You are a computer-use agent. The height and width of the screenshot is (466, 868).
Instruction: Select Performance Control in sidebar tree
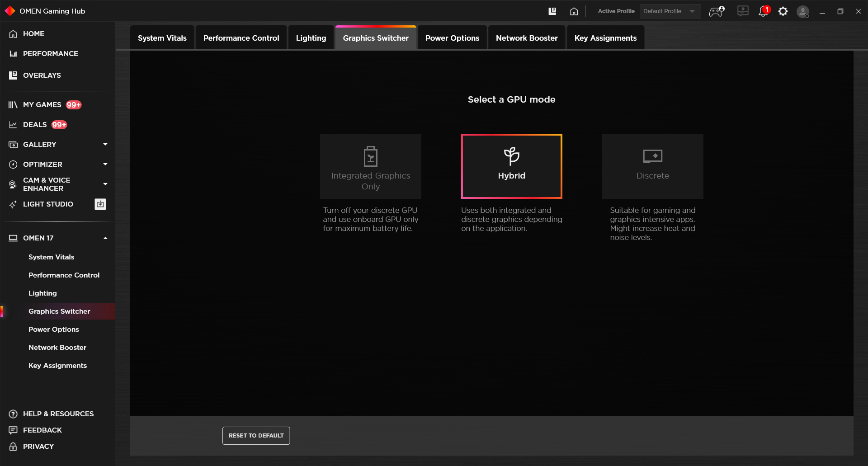coord(64,275)
